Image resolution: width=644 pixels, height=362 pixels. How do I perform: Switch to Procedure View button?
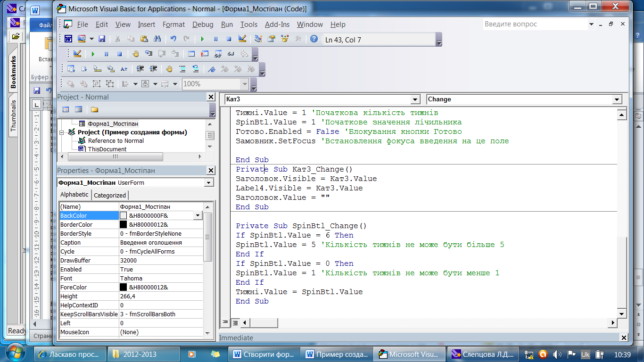tap(225, 323)
